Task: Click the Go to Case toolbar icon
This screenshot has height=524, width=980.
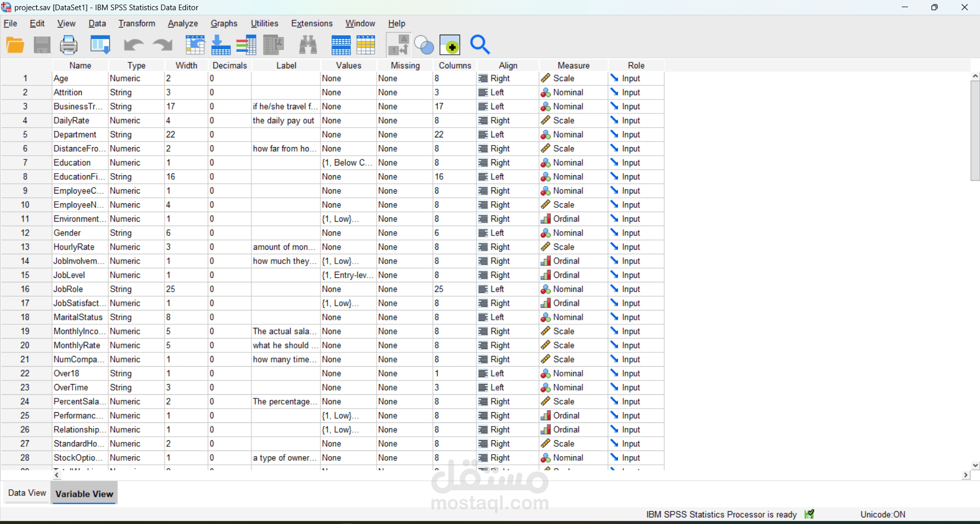Action: (x=195, y=45)
